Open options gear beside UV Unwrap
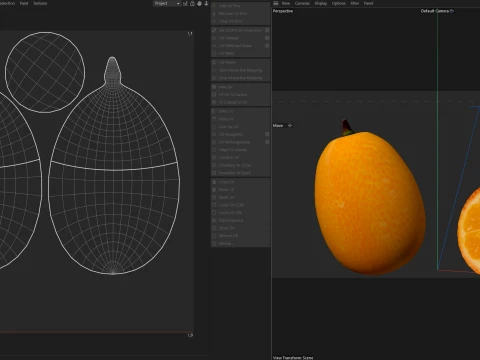 coord(267,38)
